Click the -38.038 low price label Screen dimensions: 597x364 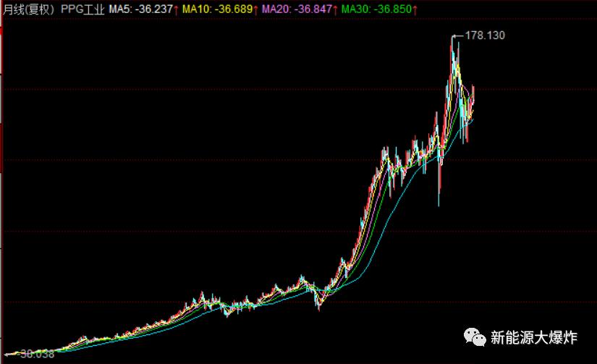click(35, 354)
